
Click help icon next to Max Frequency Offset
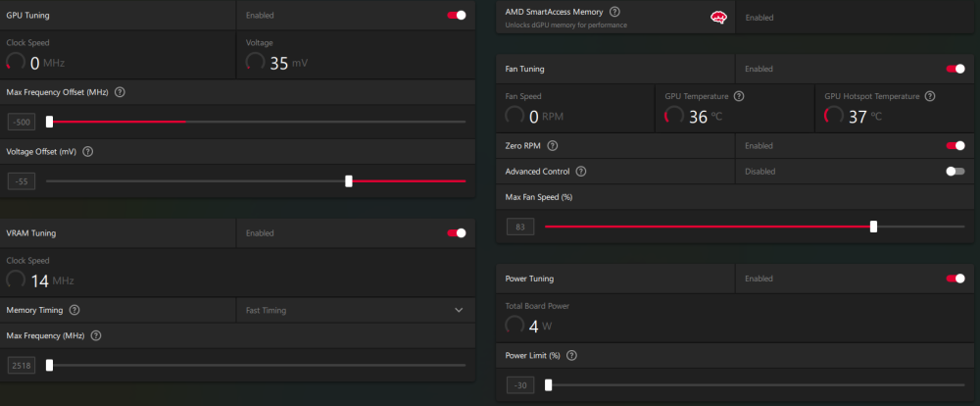(120, 92)
